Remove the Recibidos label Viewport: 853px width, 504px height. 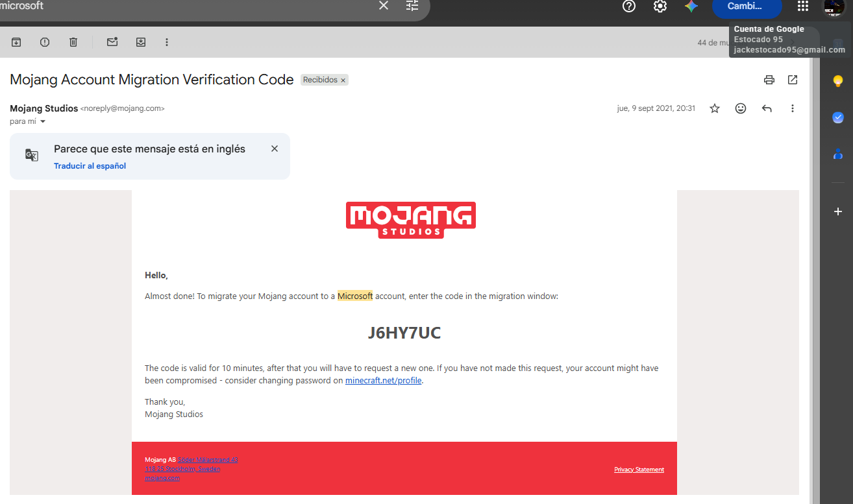(343, 80)
